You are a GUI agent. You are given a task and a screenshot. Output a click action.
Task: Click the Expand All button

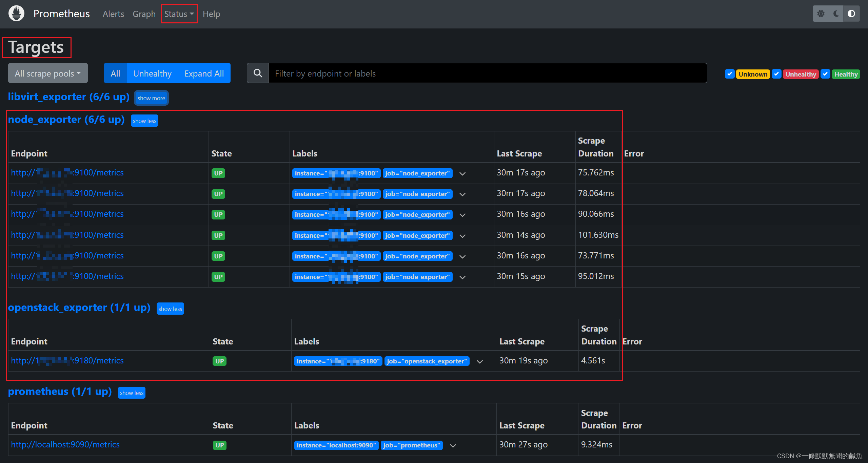[x=204, y=73]
